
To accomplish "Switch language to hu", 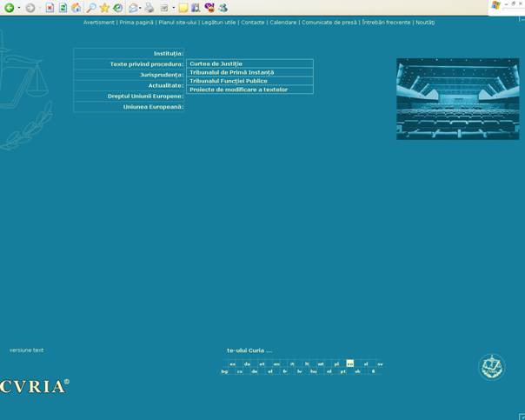I will pos(314,371).
